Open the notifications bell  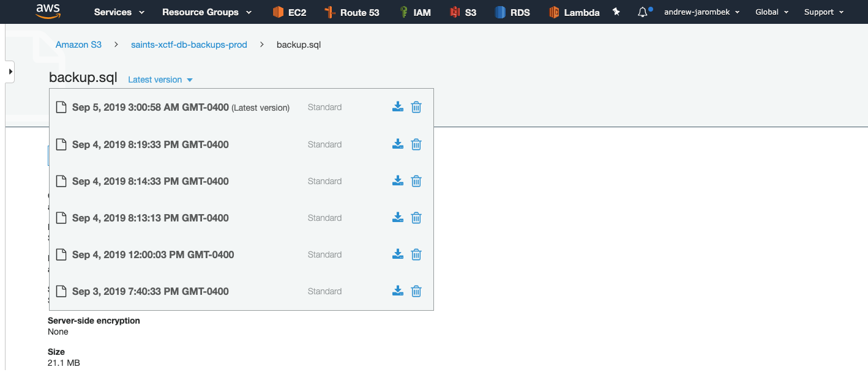[643, 12]
